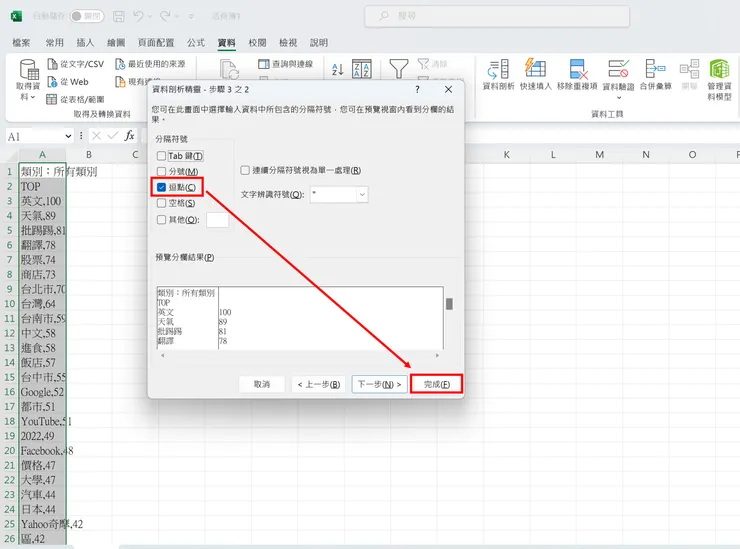Viewport: 740px width, 549px height.
Task: Open the Customize Quick Access Toolbar dropdown
Action: coord(192,17)
